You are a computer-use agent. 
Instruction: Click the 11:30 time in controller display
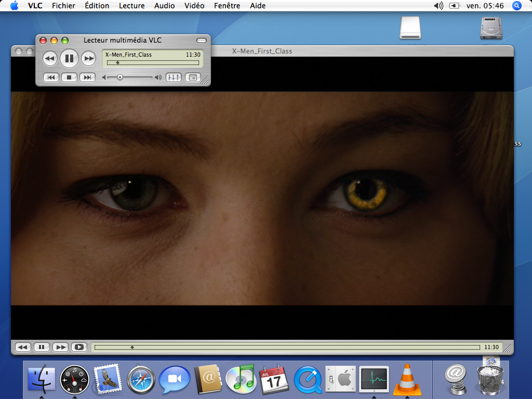coord(193,55)
